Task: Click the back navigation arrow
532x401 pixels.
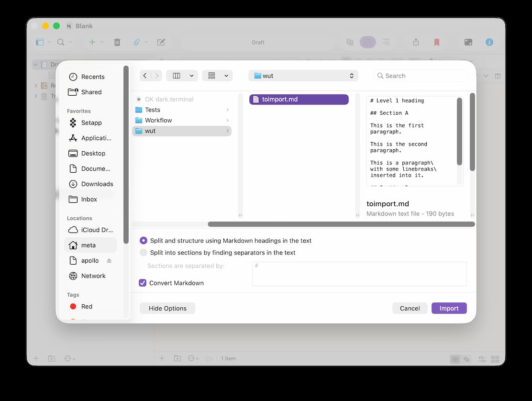Action: coord(145,76)
